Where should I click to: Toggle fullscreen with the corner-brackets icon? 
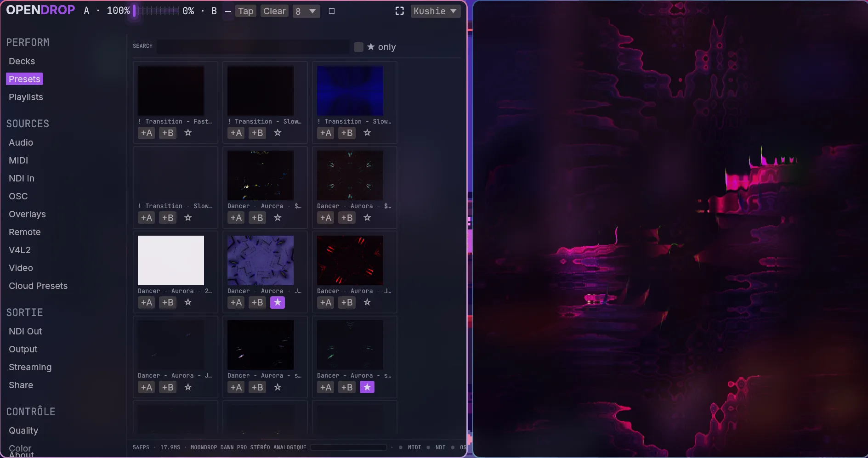(400, 11)
